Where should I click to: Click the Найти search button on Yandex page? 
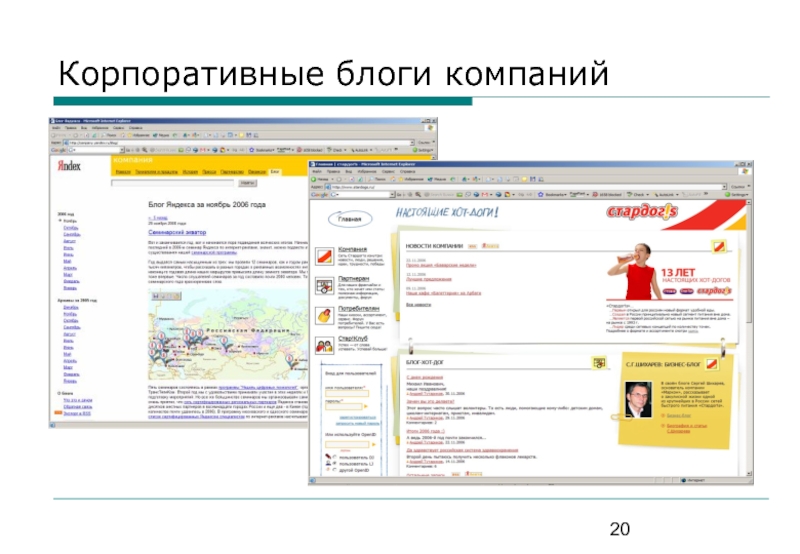pyautogui.click(x=247, y=183)
